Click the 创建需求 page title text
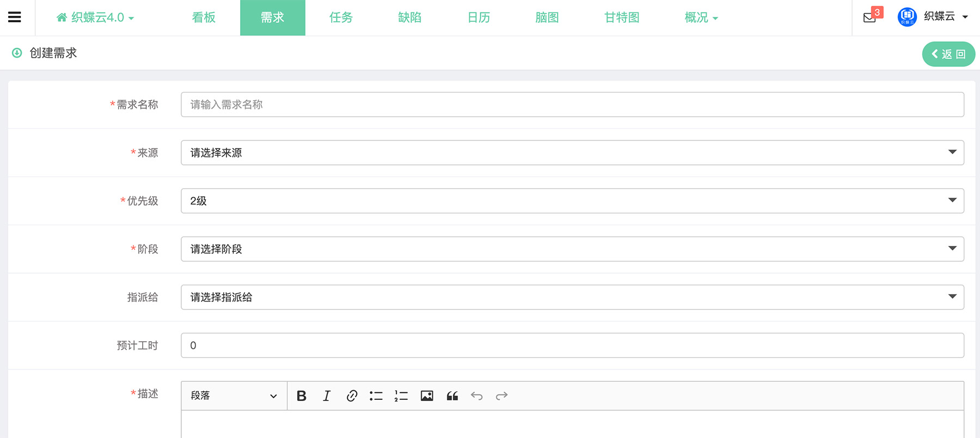980x438 pixels. (53, 53)
